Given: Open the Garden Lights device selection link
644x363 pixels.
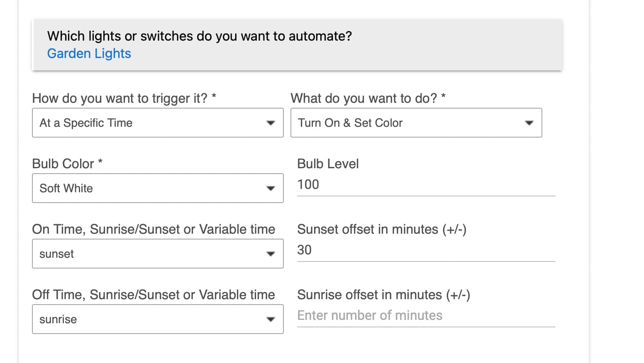Looking at the screenshot, I should pyautogui.click(x=89, y=53).
